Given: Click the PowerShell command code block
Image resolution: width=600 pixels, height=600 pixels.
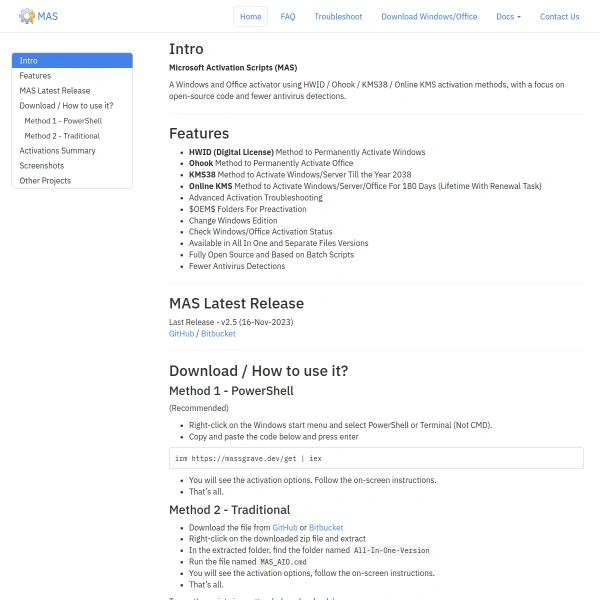Looking at the screenshot, I should point(376,458).
